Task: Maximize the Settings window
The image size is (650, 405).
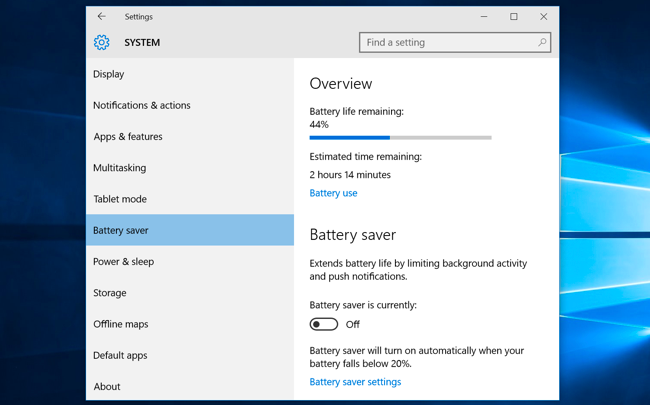Action: 514,17
